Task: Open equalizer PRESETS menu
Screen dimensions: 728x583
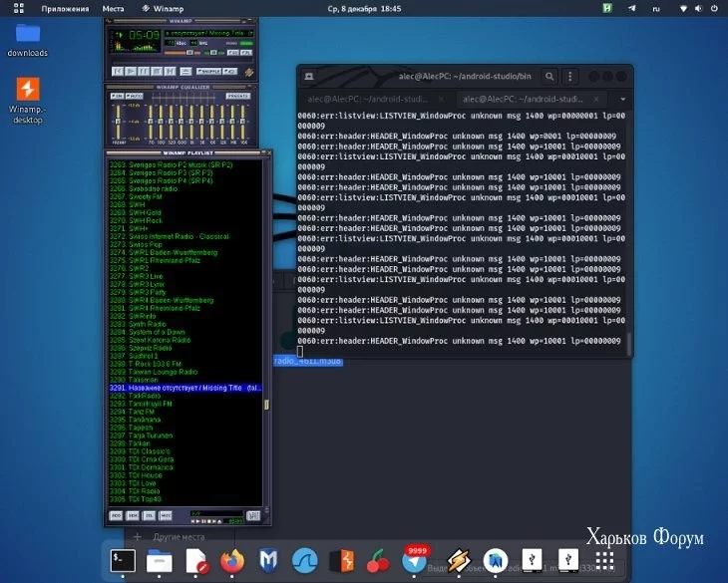Action: click(x=238, y=96)
